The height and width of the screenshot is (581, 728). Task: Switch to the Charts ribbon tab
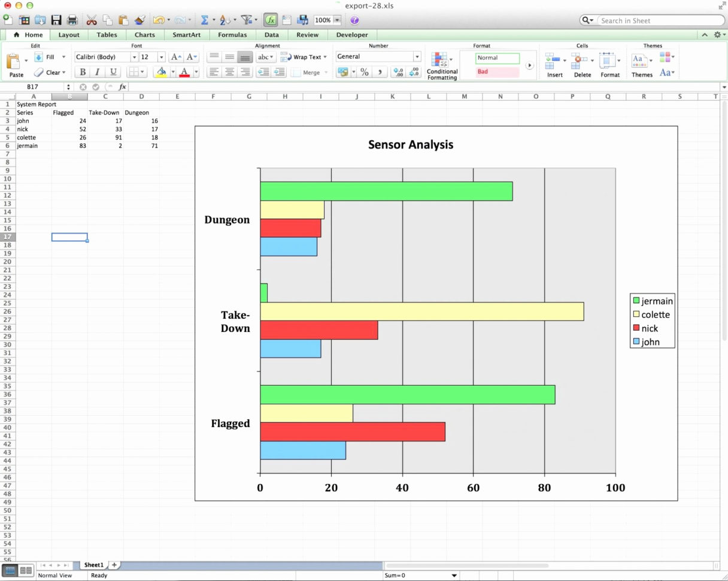click(144, 34)
